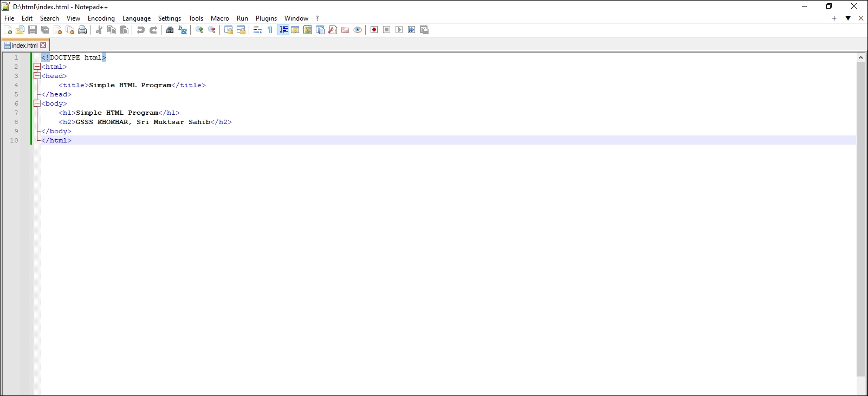The image size is (868, 396).
Task: Collapse the <body> block fold marker
Action: coord(37,103)
